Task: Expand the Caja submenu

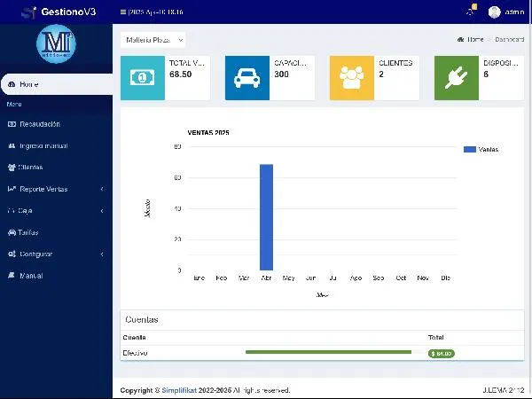Action: (x=55, y=211)
